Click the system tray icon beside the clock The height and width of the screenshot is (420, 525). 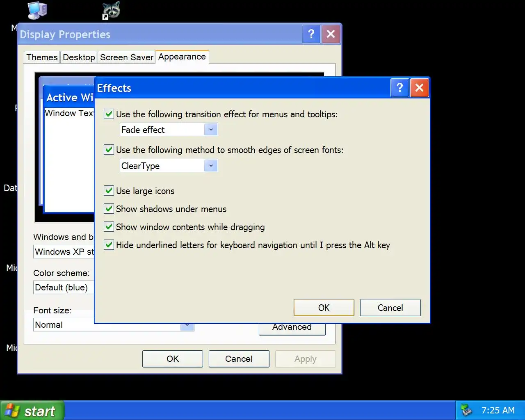click(466, 410)
